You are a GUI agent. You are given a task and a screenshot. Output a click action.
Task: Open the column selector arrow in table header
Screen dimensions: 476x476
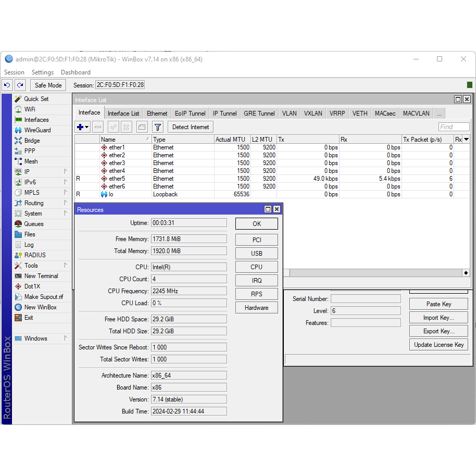tap(466, 139)
